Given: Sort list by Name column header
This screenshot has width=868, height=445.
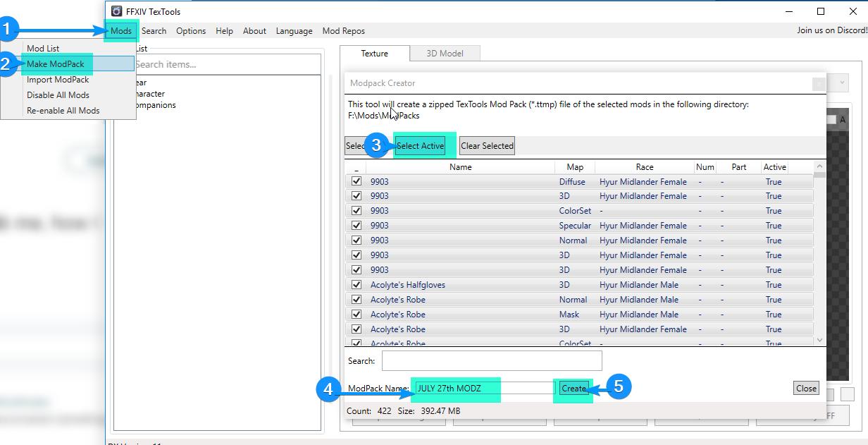Looking at the screenshot, I should pos(460,167).
